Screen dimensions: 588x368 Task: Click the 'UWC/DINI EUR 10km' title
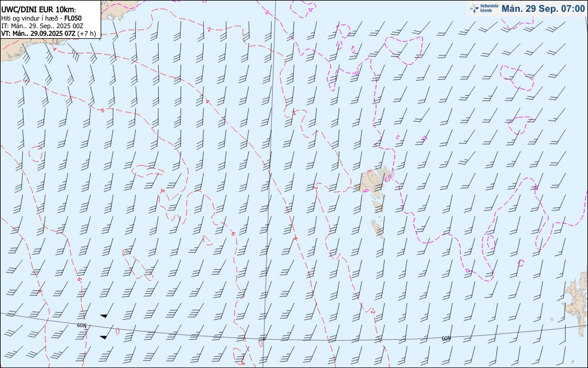point(38,10)
